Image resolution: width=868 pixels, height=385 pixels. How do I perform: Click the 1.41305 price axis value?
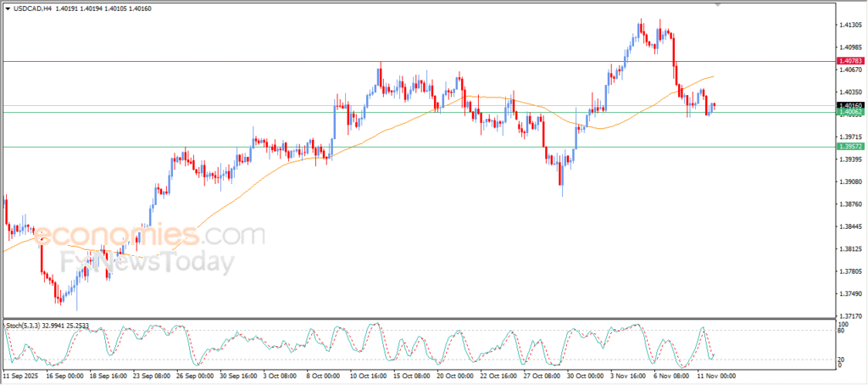click(851, 25)
